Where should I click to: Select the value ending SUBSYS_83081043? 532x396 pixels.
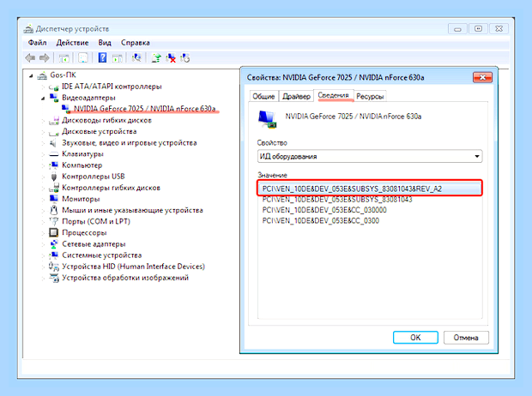pos(337,200)
